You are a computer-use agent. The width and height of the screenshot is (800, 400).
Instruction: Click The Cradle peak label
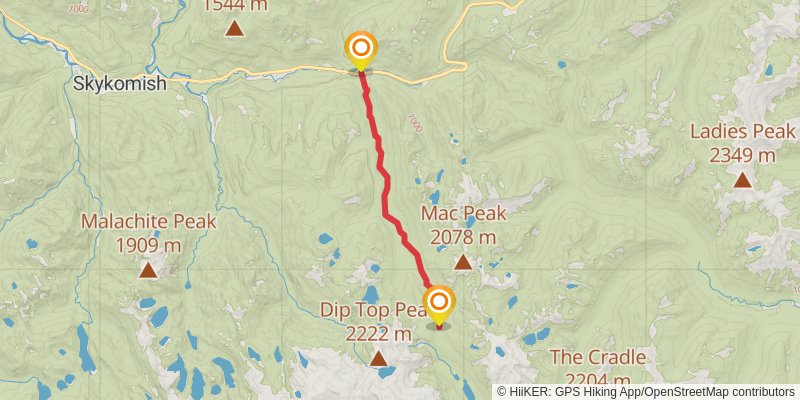[x=597, y=357]
